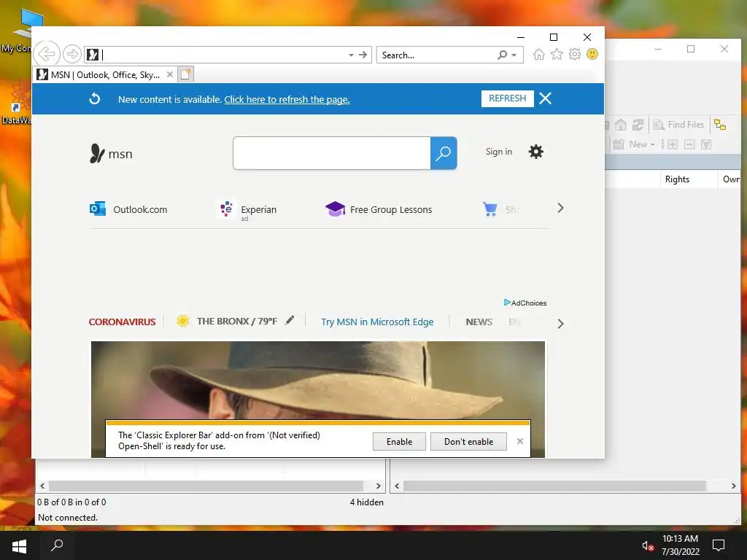Open the address bar autocomplete dropdown
Viewport: 747px width, 560px height.
pyautogui.click(x=351, y=55)
